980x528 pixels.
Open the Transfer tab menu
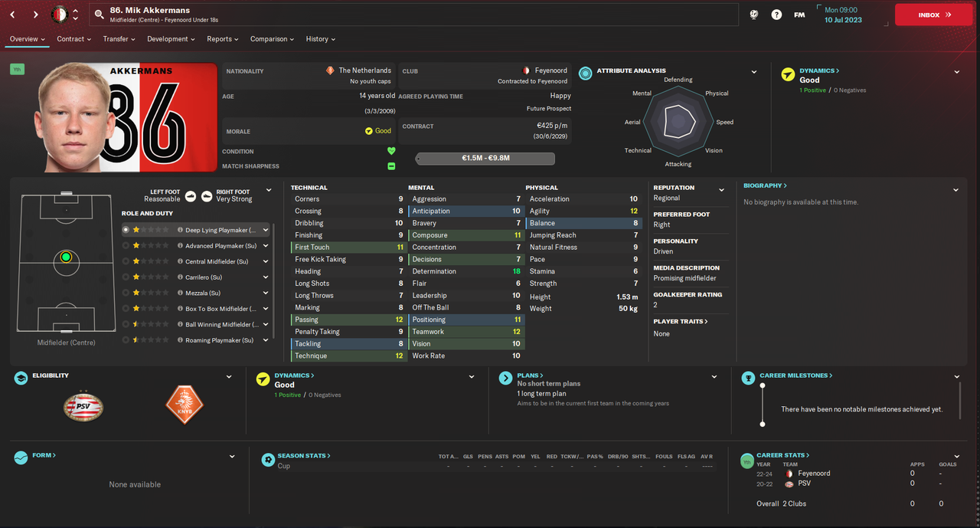click(119, 39)
